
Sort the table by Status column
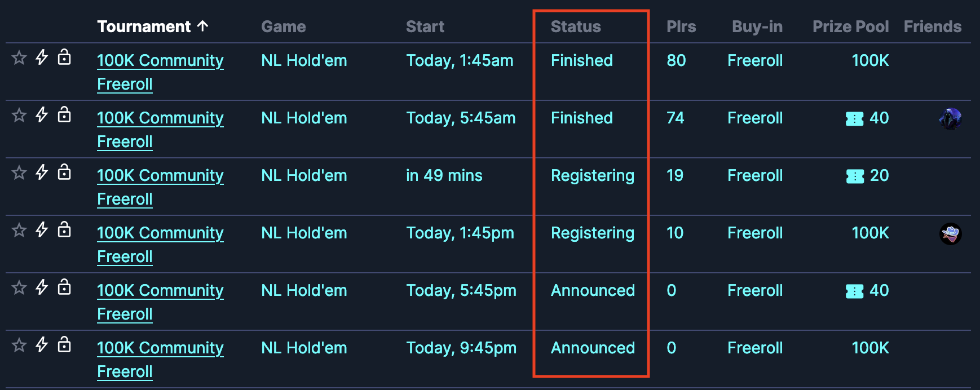click(576, 26)
